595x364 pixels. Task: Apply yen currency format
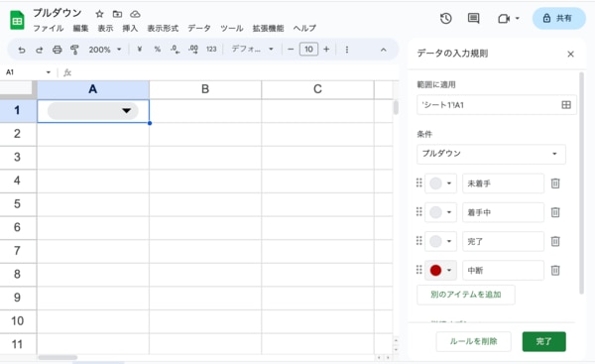pyautogui.click(x=139, y=49)
